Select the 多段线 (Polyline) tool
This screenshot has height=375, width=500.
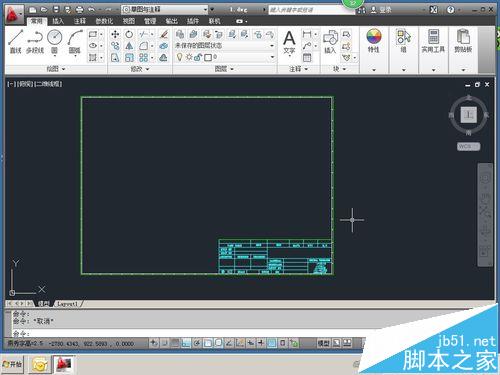[x=35, y=41]
